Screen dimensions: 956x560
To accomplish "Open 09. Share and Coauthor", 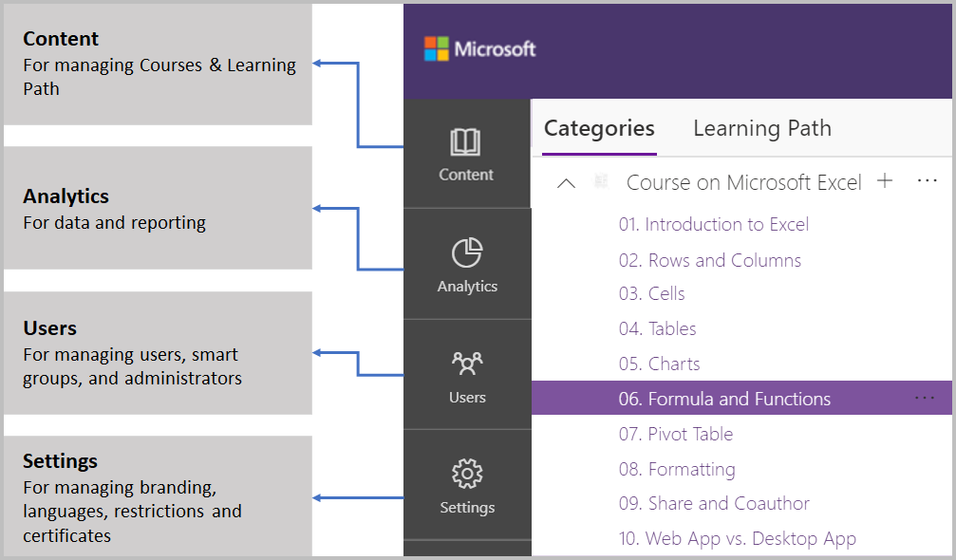I will coord(714,503).
